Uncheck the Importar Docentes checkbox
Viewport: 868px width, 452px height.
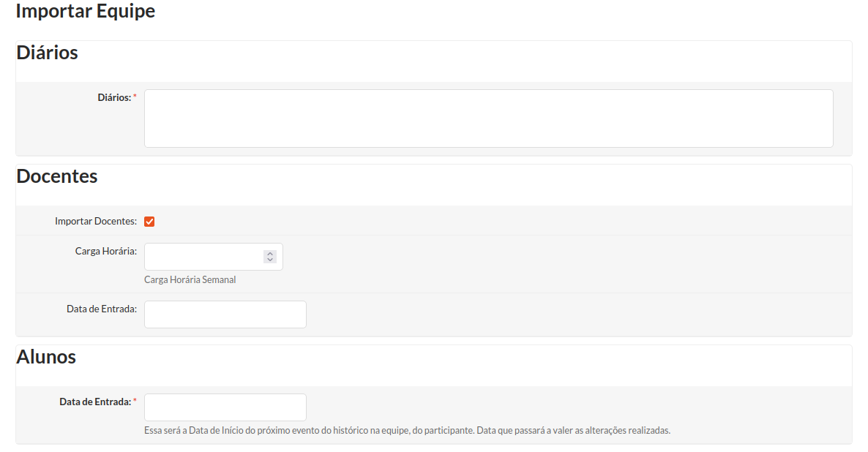click(149, 222)
